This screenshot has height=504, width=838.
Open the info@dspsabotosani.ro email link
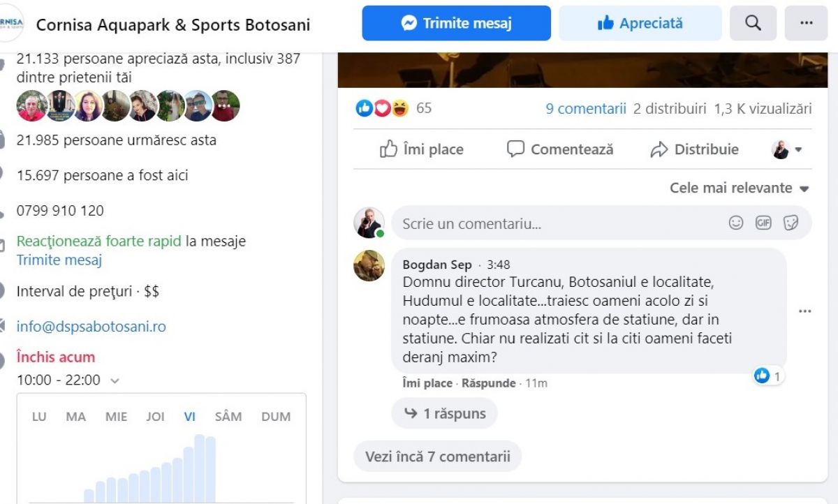91,327
